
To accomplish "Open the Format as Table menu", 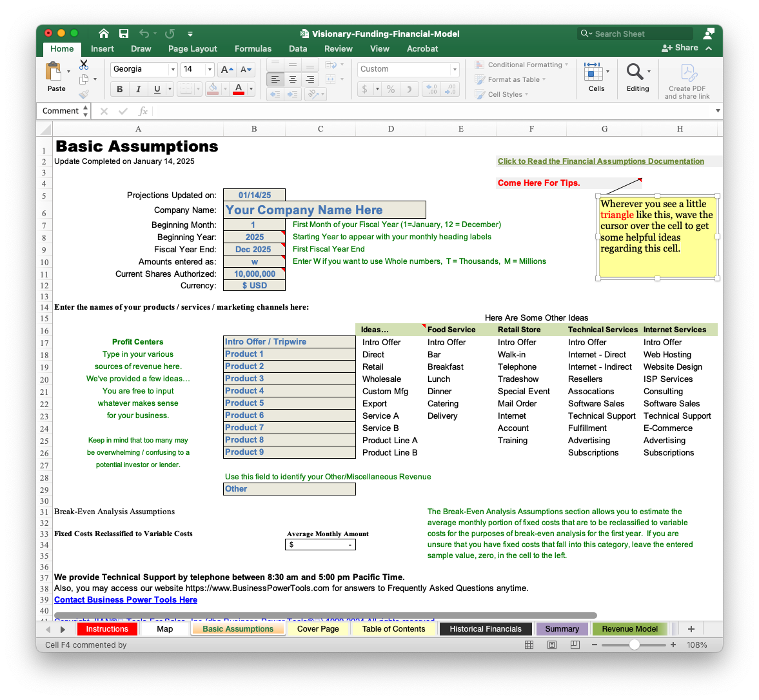I will click(x=510, y=79).
